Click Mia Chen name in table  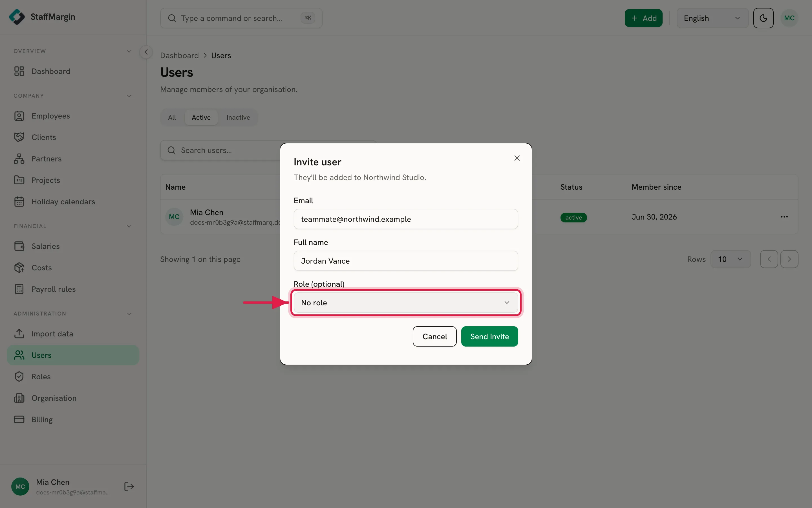(x=206, y=212)
